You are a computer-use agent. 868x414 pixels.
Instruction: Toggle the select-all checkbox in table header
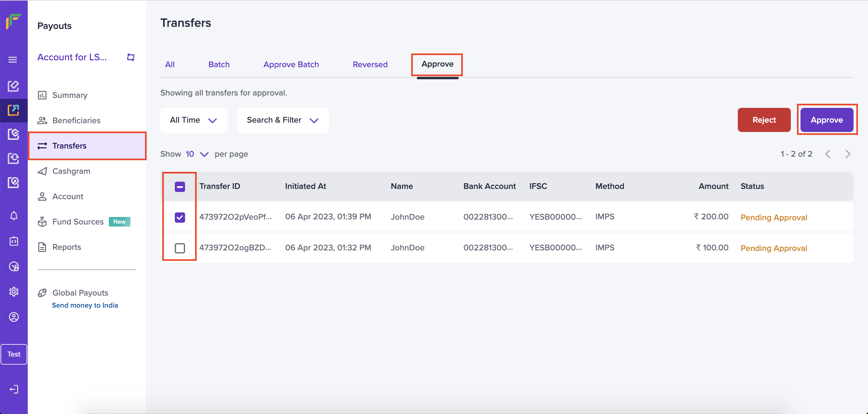[x=180, y=187]
